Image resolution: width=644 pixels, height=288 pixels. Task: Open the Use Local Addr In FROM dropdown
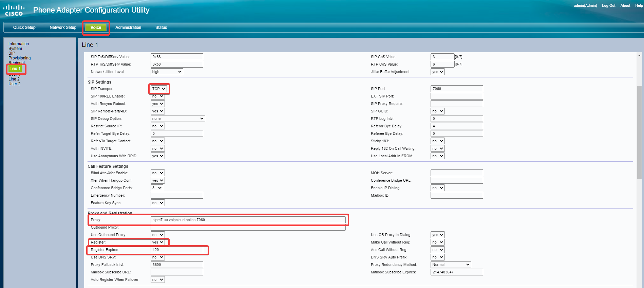438,156
